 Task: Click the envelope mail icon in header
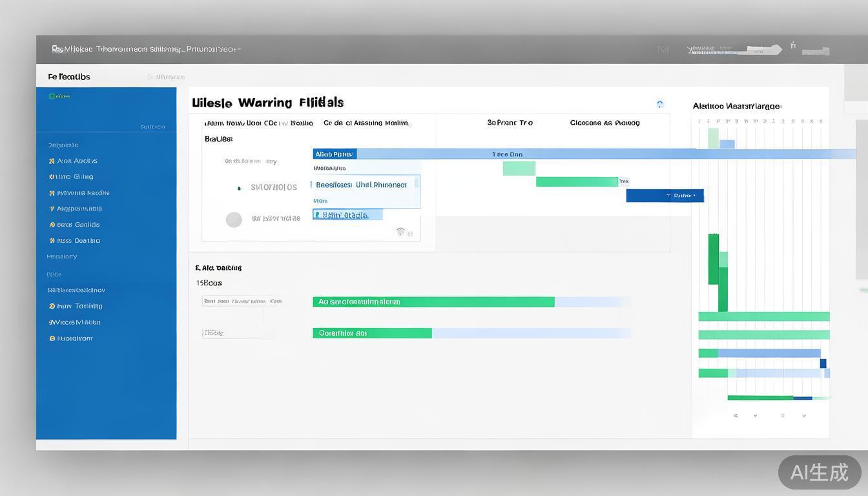click(663, 50)
